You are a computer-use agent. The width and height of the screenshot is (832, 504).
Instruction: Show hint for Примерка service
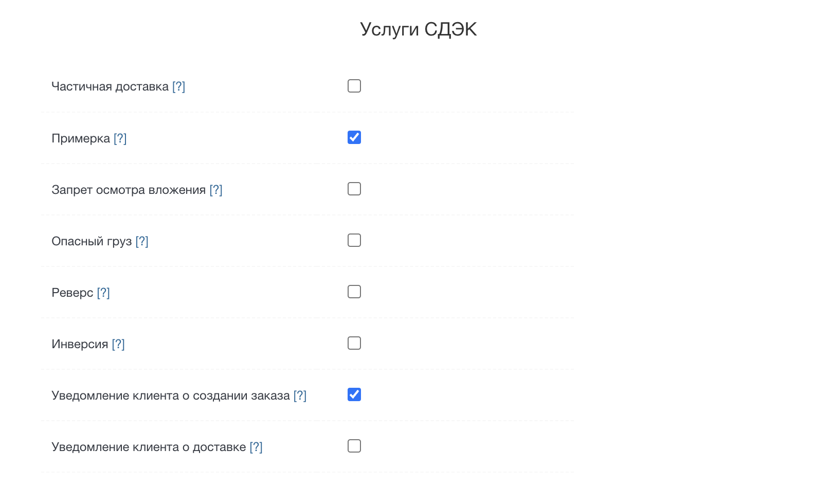[120, 138]
